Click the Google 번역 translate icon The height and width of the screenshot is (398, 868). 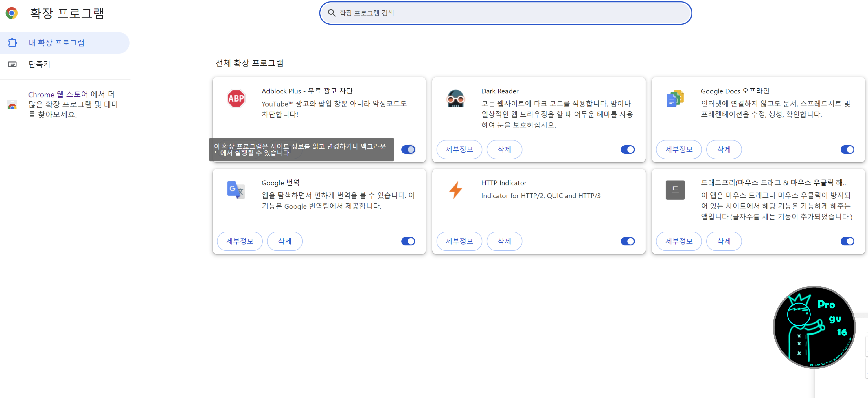pos(236,190)
